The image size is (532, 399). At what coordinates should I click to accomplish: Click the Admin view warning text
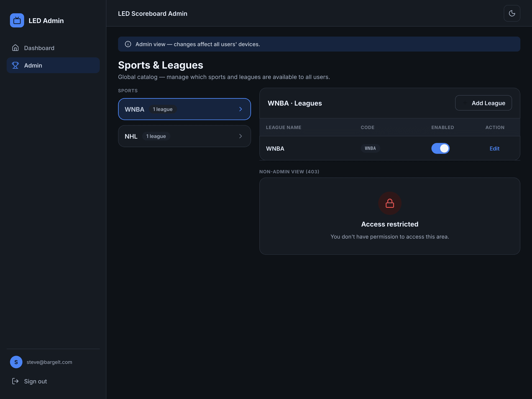coord(198,44)
